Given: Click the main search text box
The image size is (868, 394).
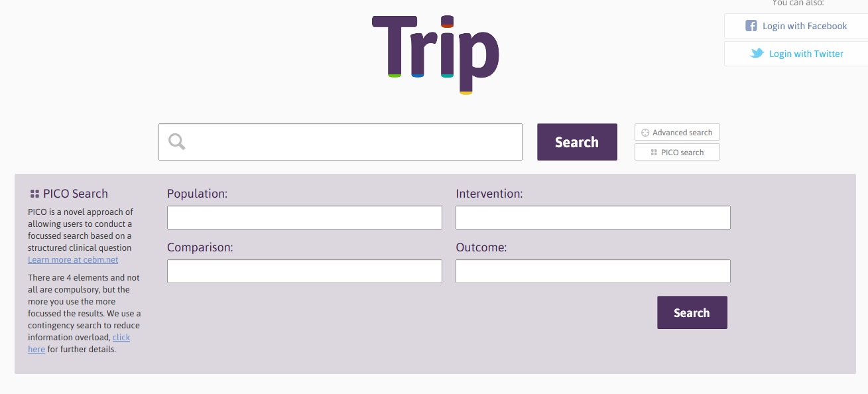Looking at the screenshot, I should 340,141.
